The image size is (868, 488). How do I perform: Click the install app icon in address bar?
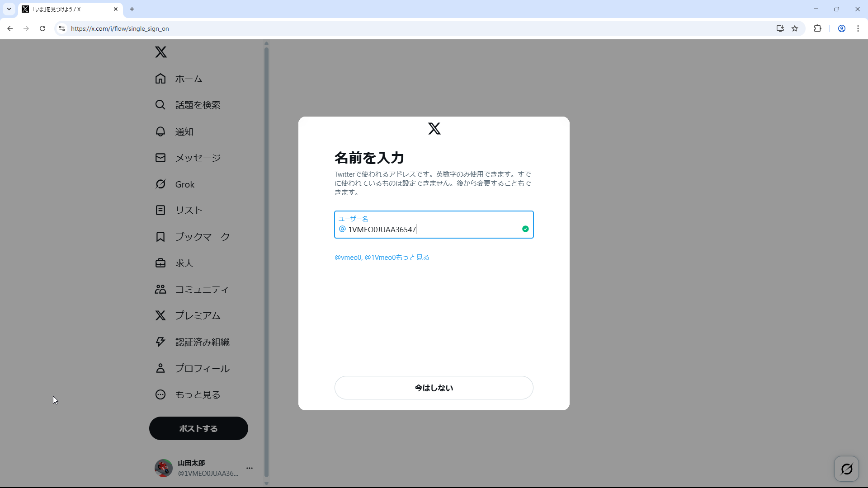click(x=780, y=28)
